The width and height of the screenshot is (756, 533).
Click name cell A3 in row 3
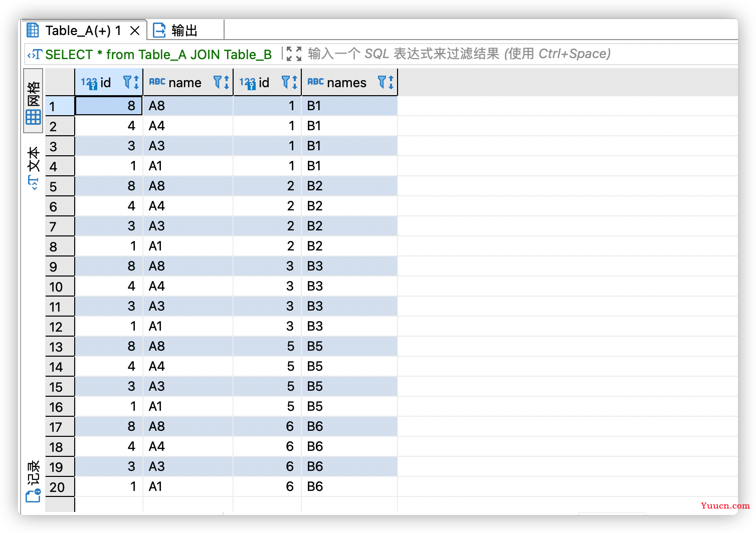click(x=188, y=146)
